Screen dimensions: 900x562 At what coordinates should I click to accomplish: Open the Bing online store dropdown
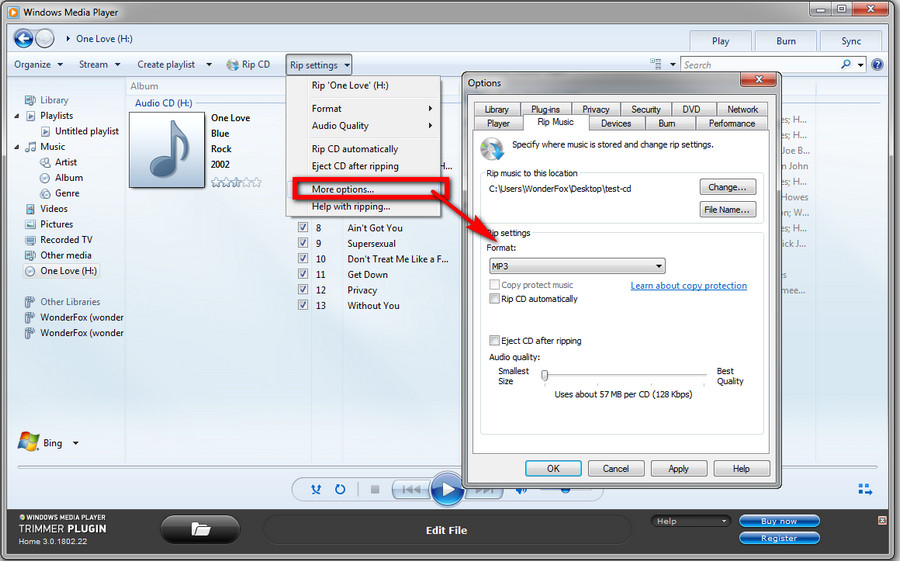[x=76, y=443]
